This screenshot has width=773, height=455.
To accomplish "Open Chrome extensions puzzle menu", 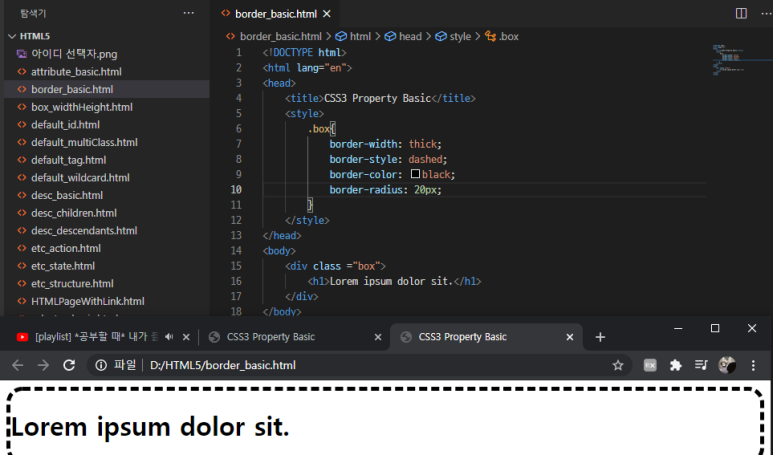I will point(675,365).
